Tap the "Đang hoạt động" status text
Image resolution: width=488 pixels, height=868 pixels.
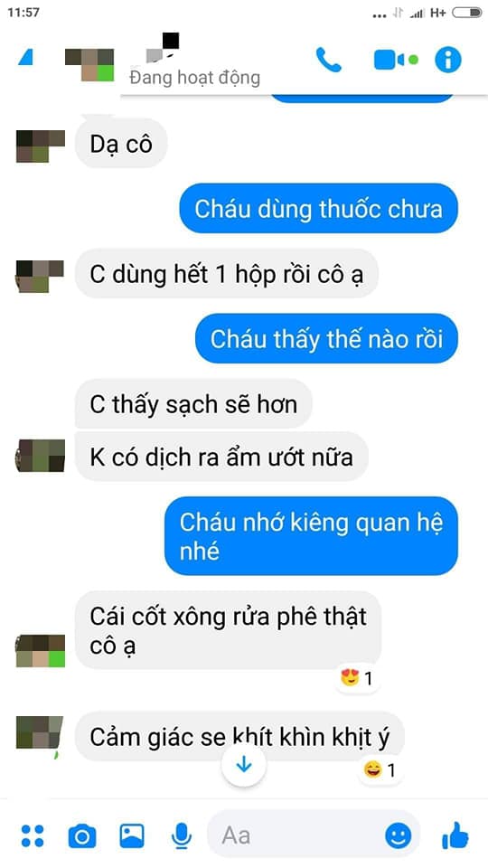click(x=194, y=78)
